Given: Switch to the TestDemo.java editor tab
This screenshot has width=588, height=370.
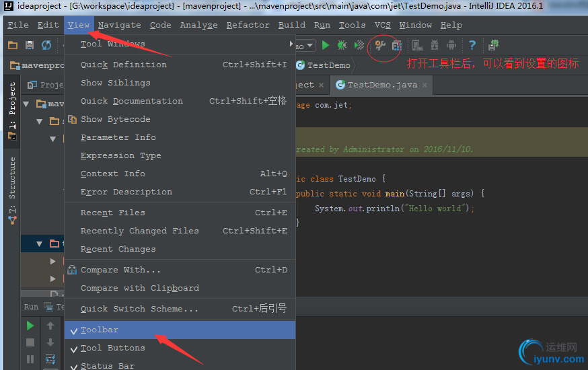Looking at the screenshot, I should coord(382,85).
